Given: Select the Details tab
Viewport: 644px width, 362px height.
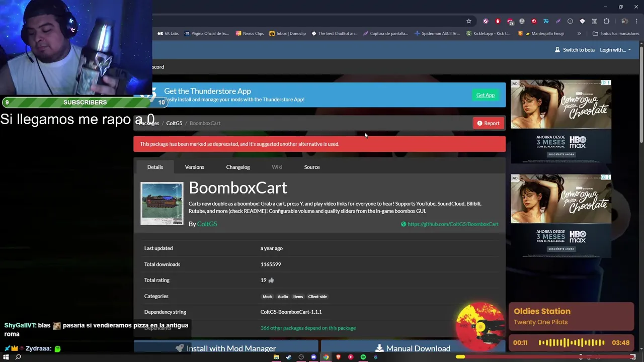Looking at the screenshot, I should pos(155,167).
